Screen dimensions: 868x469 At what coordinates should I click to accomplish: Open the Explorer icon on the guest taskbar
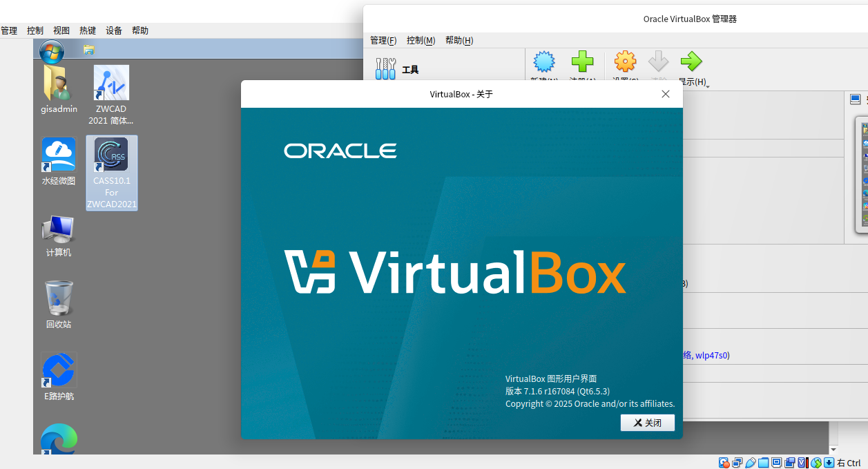[89, 50]
